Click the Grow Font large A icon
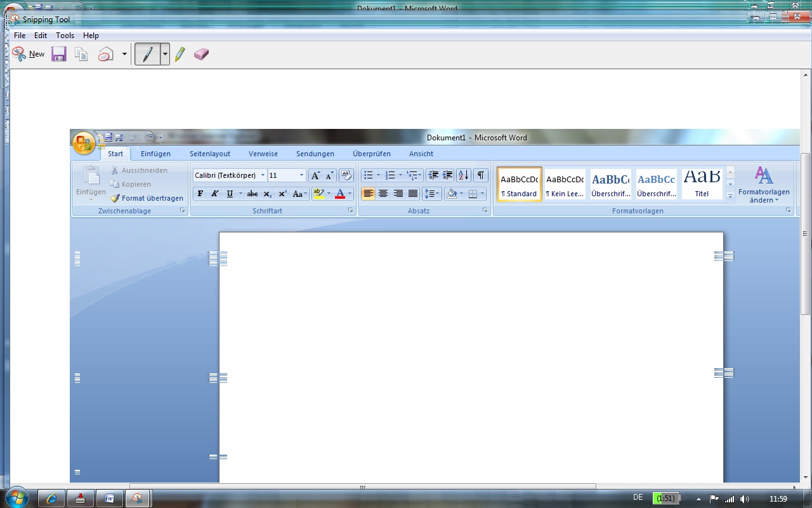This screenshot has width=812, height=508. coord(315,175)
